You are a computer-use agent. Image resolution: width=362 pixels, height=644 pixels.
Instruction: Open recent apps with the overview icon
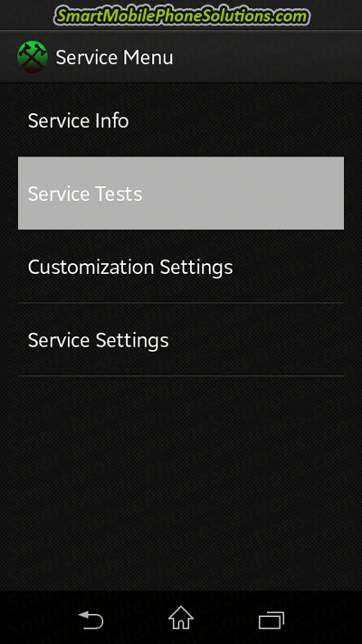point(271,620)
